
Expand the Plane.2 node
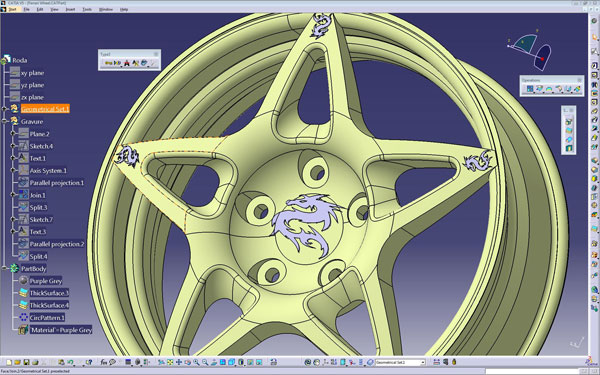click(13, 134)
